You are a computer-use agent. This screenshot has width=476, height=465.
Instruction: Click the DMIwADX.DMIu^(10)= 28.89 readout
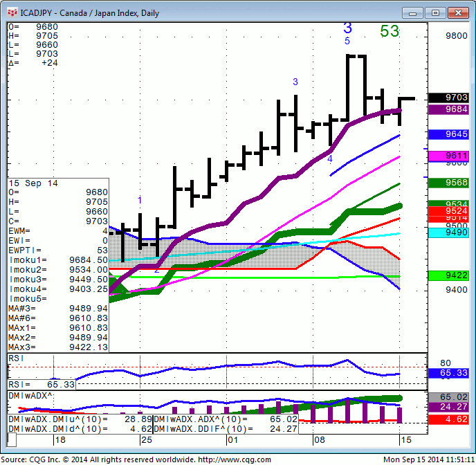80,419
